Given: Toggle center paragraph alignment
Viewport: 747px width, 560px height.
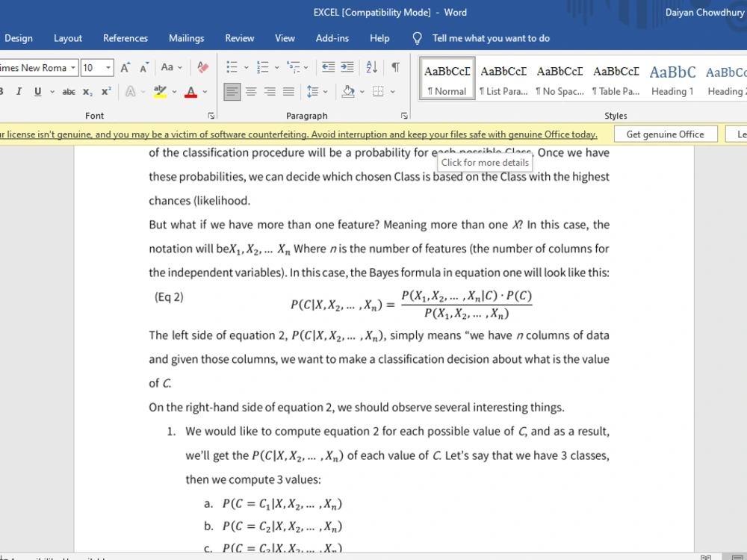Looking at the screenshot, I should [x=250, y=93].
